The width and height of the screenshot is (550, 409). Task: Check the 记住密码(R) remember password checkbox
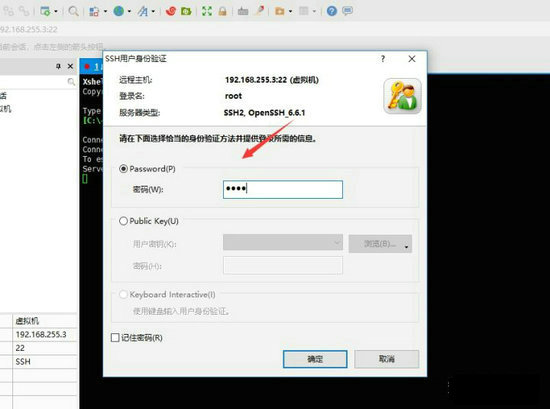pos(115,337)
